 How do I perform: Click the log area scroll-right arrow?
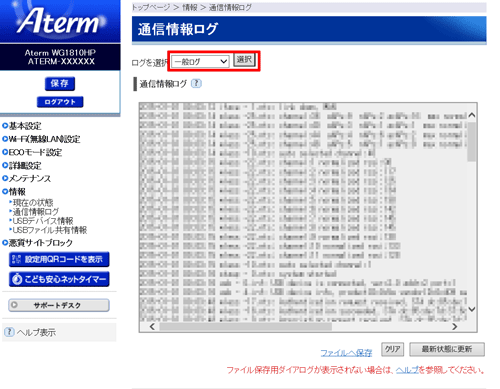pos(455,327)
